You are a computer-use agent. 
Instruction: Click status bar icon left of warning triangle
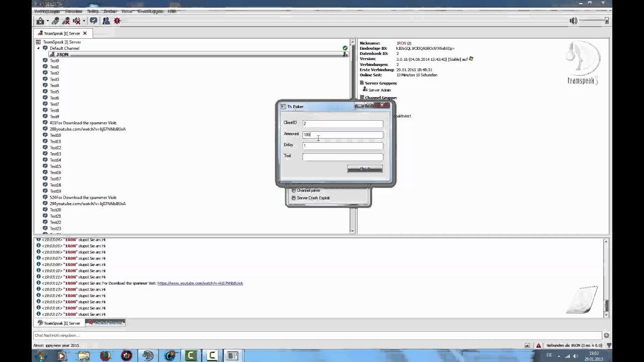point(527,345)
